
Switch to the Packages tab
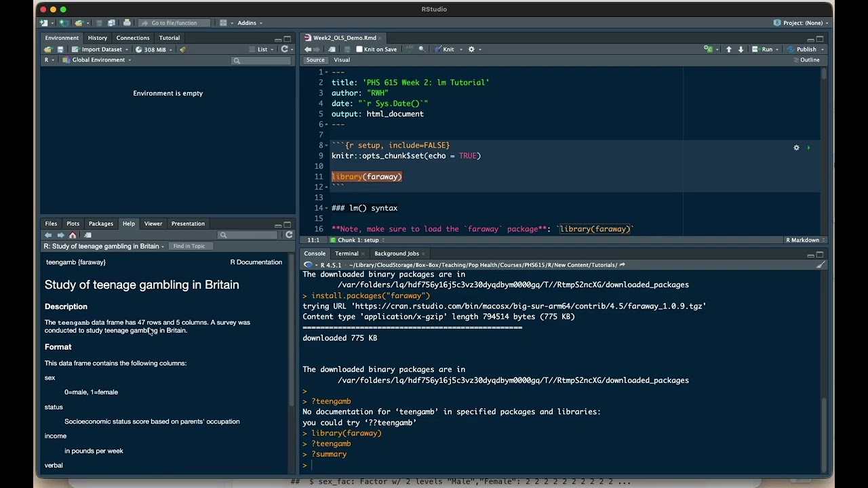(101, 224)
